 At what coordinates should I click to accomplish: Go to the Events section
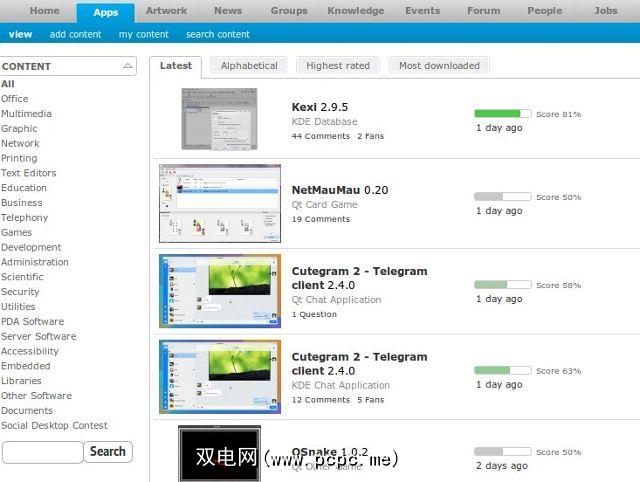[x=422, y=11]
